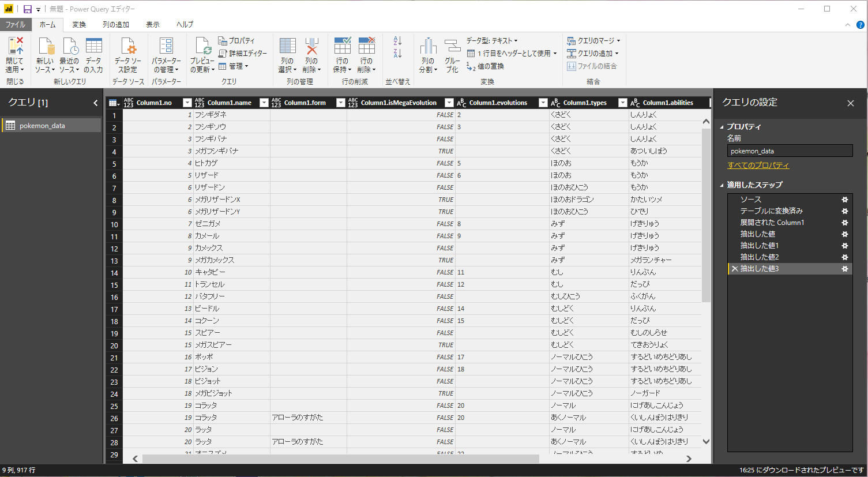Click table select-all corner icon
The image size is (868, 477).
click(114, 103)
